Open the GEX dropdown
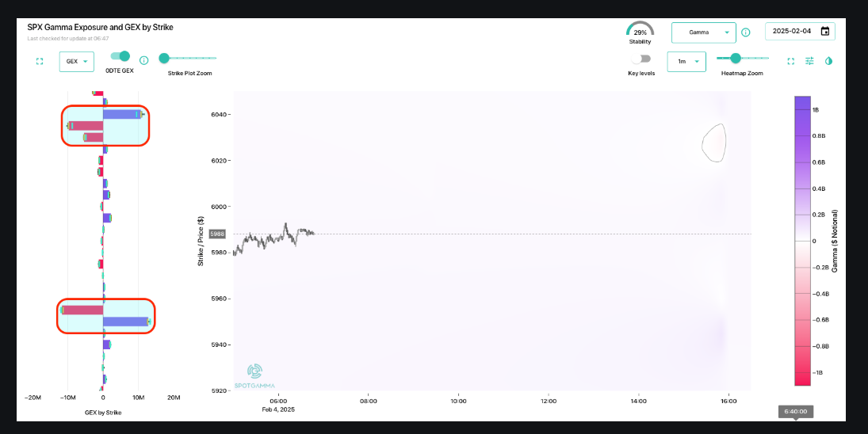The image size is (868, 434). point(76,61)
